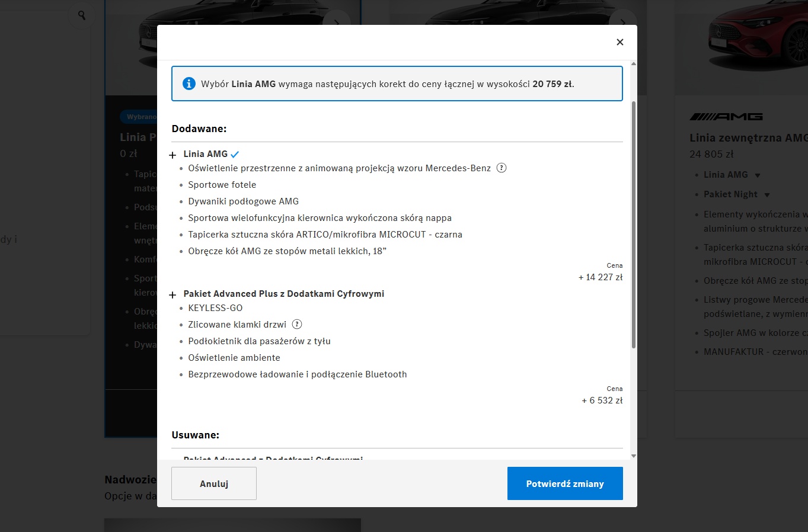Click the + 6 532 zł price
Screen dimensions: 808x532
[x=602, y=400]
